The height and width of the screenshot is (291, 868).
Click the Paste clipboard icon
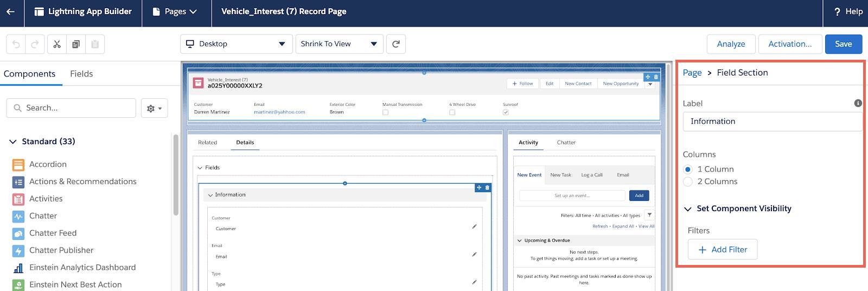95,44
